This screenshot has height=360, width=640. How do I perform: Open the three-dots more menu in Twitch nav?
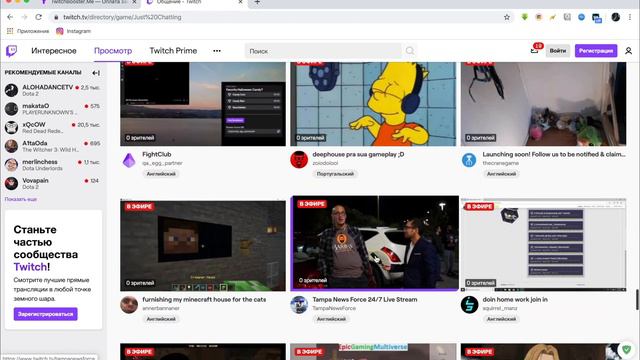[x=217, y=51]
